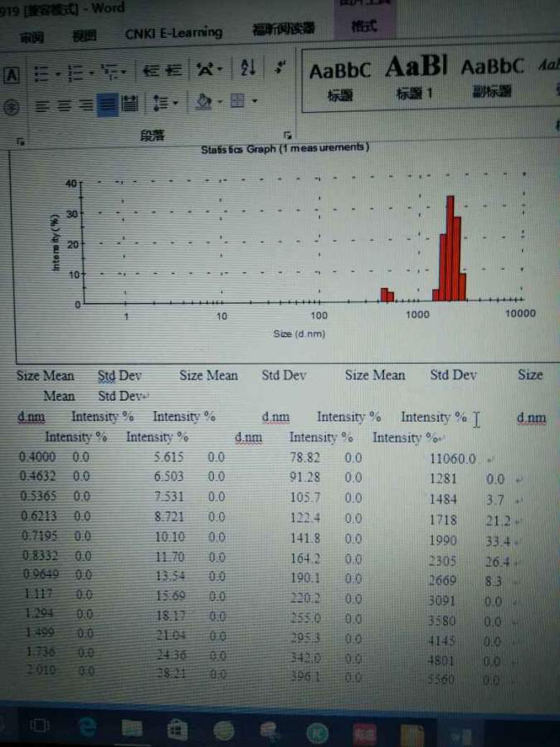The height and width of the screenshot is (747, 560).
Task: Open the borders dropdown arrow
Action: [255, 100]
